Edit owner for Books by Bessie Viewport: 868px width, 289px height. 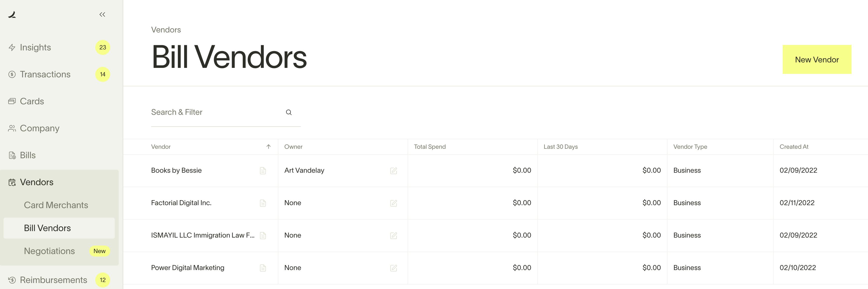pyautogui.click(x=393, y=171)
